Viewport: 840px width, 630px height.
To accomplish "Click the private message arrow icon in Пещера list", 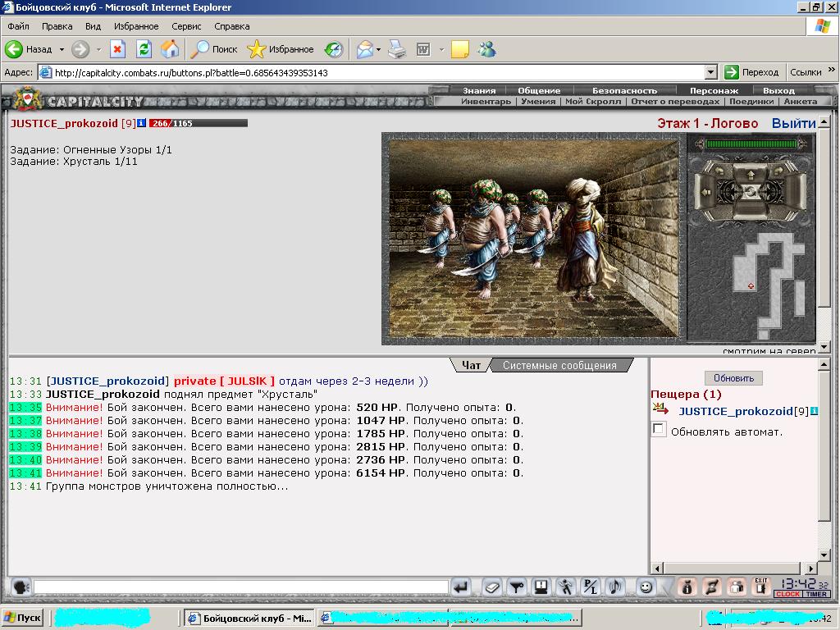I will (660, 409).
